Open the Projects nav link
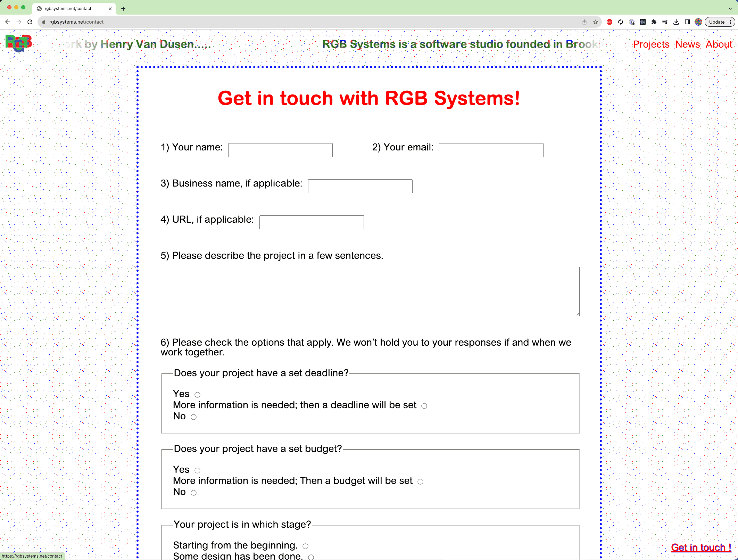Image resolution: width=738 pixels, height=560 pixels. pos(651,44)
